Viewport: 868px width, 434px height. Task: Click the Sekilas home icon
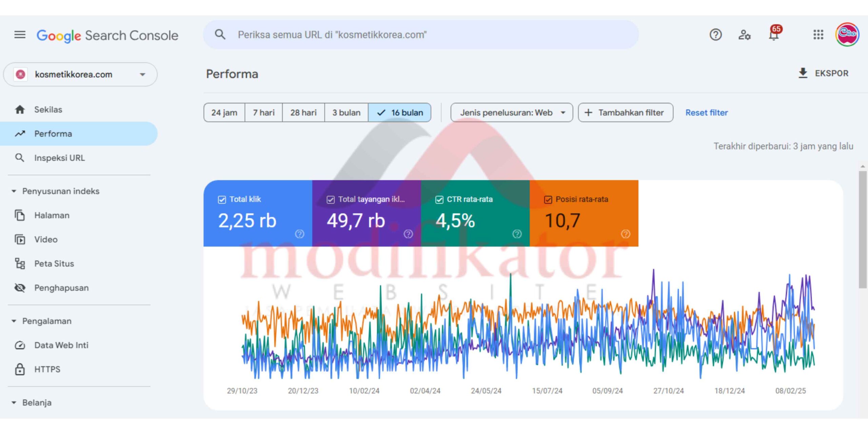tap(20, 110)
